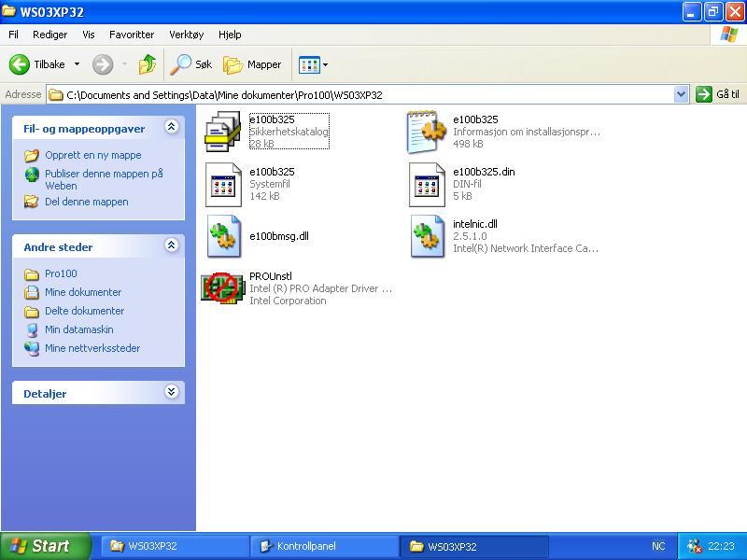Click the e100b325.din file name

coord(484,172)
